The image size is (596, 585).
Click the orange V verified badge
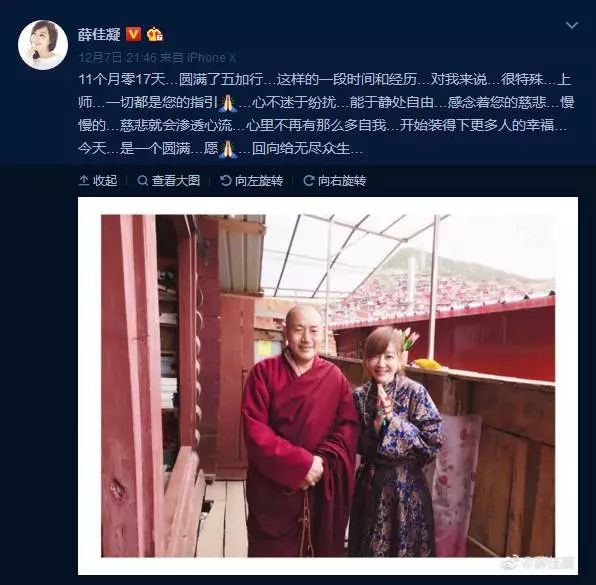point(133,34)
